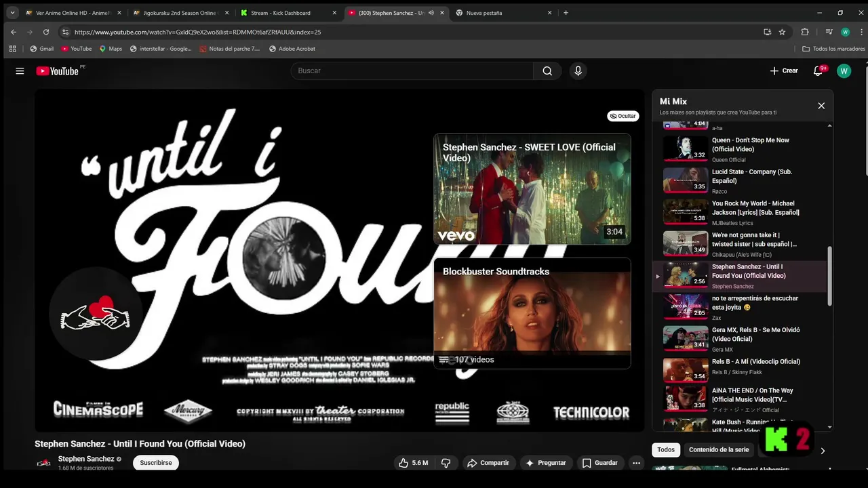Screen dimensions: 868x488
Task: Switch to Jigokuraku 2nd Season tab
Action: 180,13
